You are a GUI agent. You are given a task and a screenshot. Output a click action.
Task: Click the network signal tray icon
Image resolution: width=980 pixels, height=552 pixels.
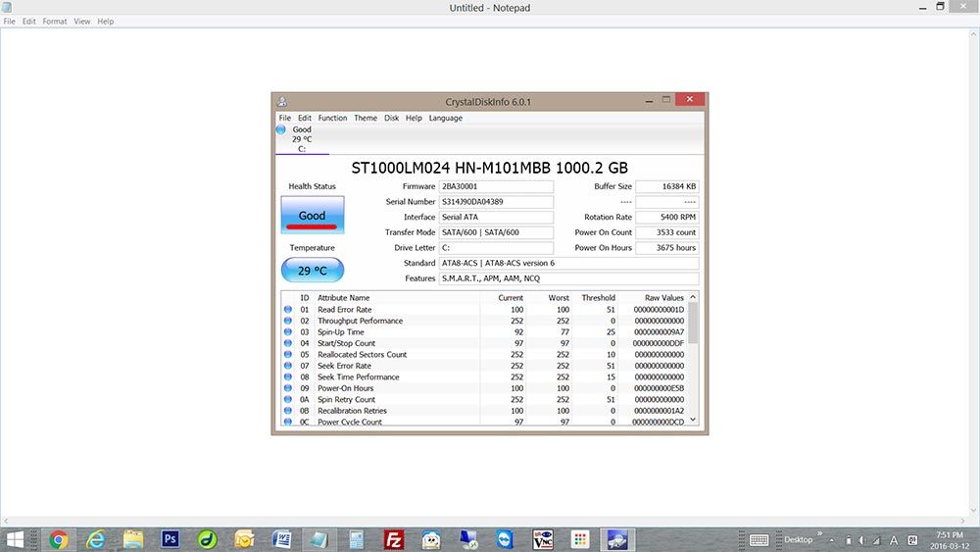coord(877,540)
